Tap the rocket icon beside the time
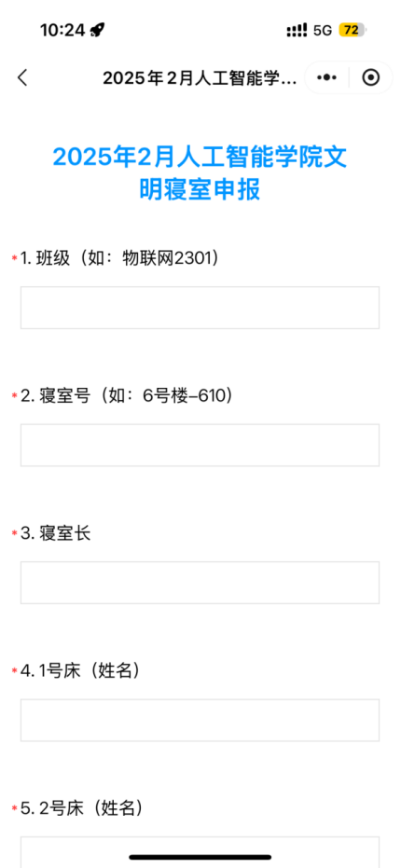The width and height of the screenshot is (401, 868). click(x=97, y=30)
